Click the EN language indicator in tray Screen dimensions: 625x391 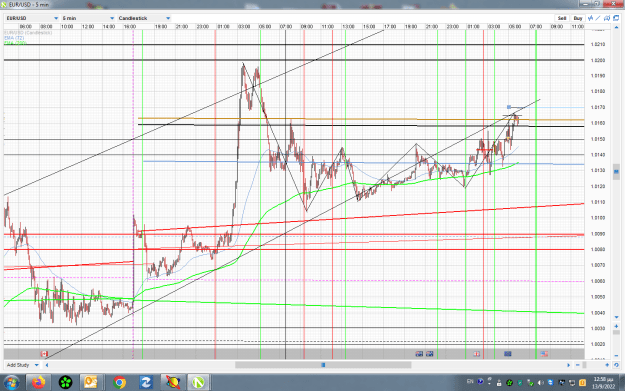[x=470, y=381]
